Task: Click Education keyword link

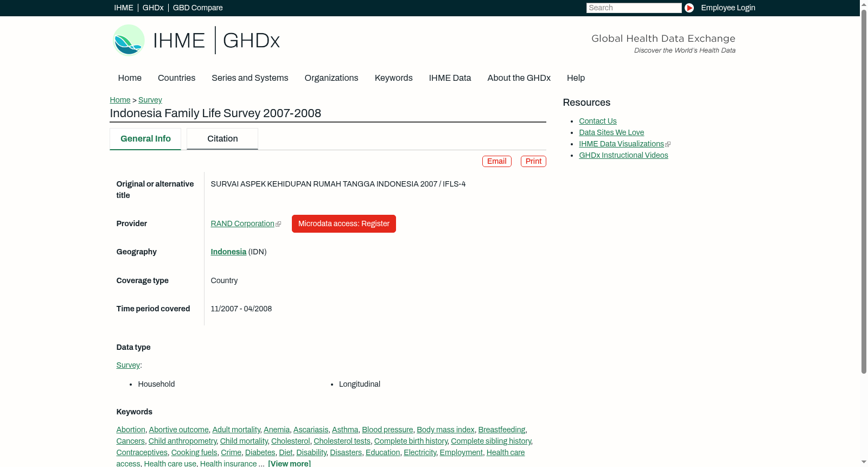Action: coord(382,452)
